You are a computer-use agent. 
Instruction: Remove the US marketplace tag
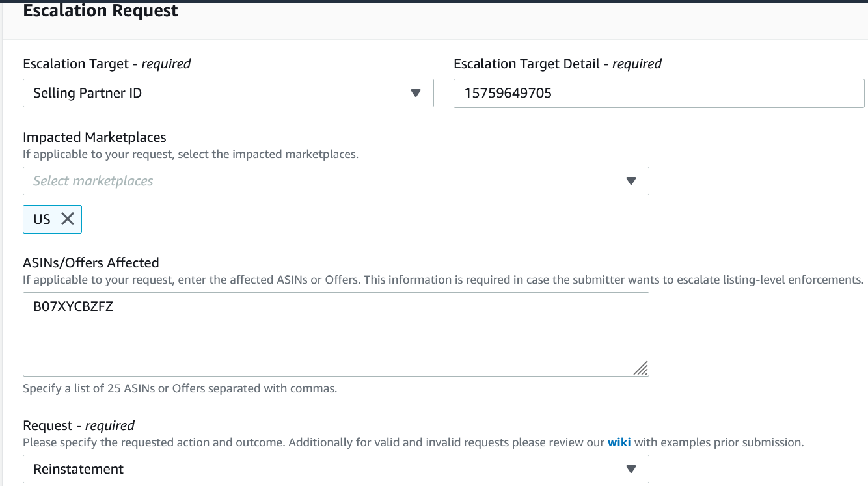coord(68,219)
